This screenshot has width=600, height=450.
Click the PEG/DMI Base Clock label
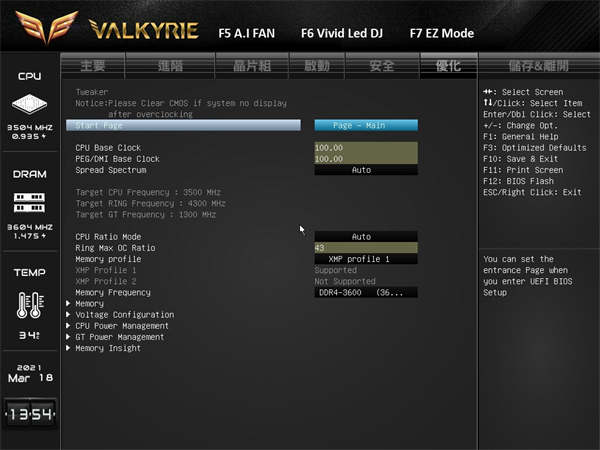coord(117,159)
